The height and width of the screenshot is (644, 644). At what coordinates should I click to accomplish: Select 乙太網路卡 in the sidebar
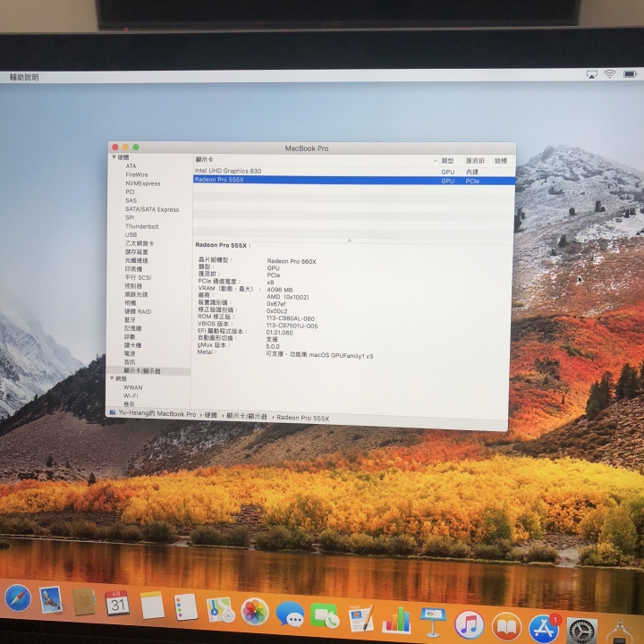(x=140, y=243)
